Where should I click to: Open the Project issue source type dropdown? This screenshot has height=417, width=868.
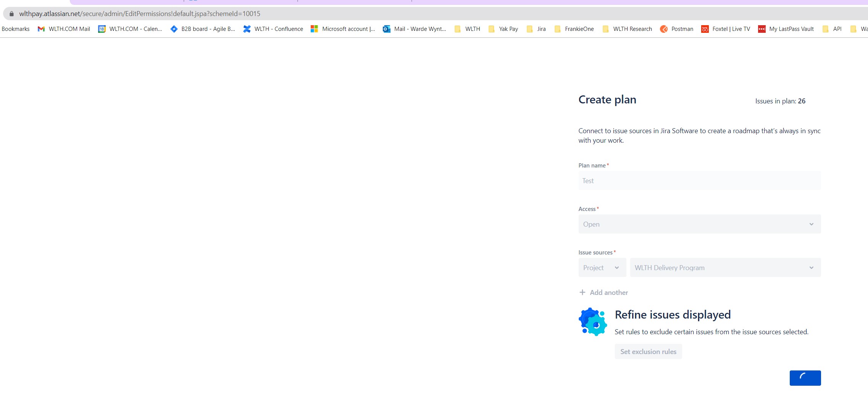pyautogui.click(x=602, y=268)
